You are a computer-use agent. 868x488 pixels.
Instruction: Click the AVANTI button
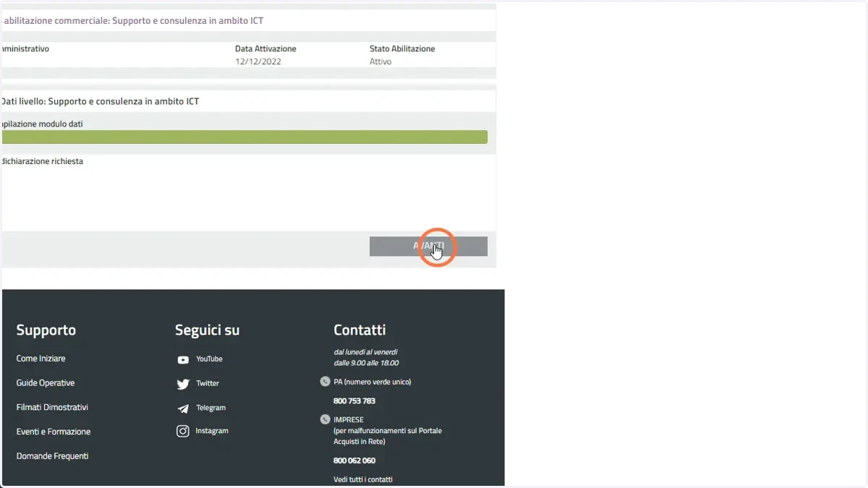(x=428, y=246)
